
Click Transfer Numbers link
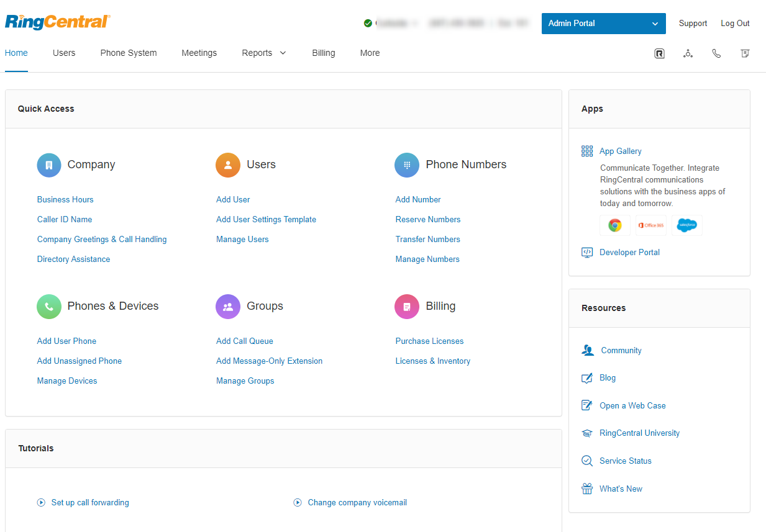428,240
